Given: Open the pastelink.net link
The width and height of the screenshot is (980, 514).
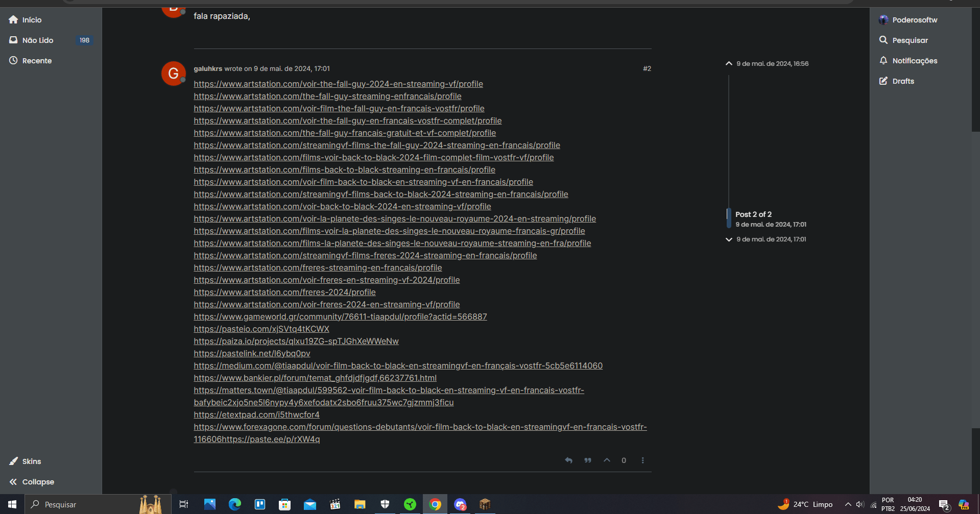Looking at the screenshot, I should point(252,354).
